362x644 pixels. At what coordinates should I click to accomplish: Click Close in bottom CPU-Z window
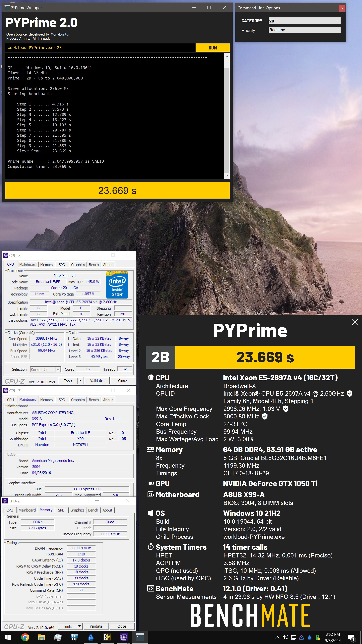coord(122,626)
